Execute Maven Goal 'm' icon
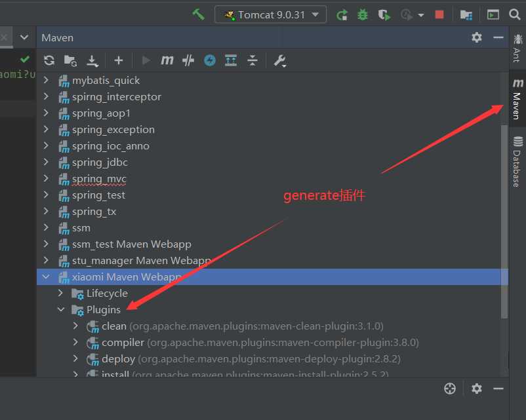The height and width of the screenshot is (420, 526). click(167, 60)
